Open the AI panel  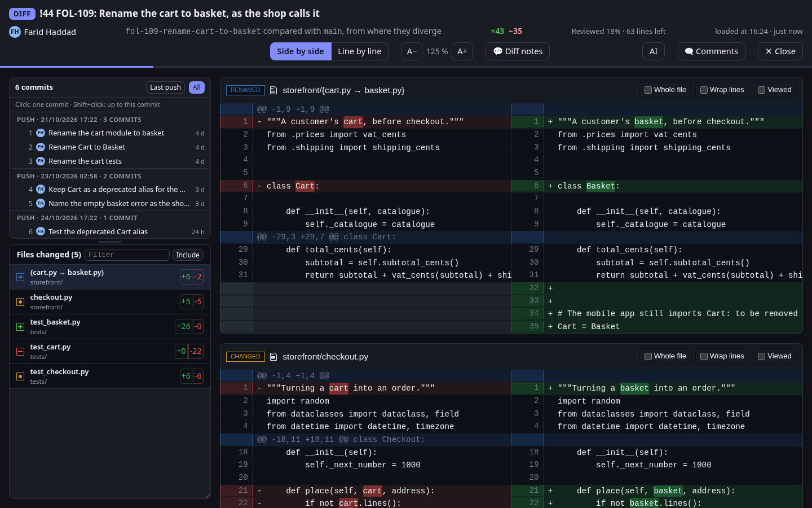[x=654, y=51]
